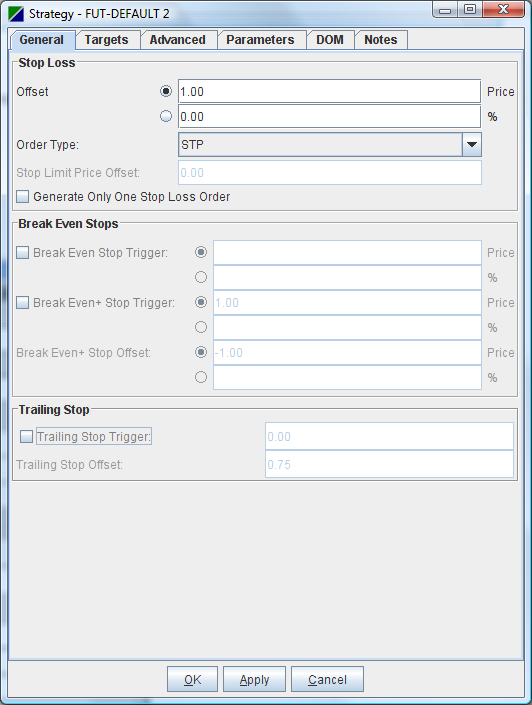The image size is (532, 705).
Task: Select the Stop Loss Offset Price radio button
Action: (166, 91)
